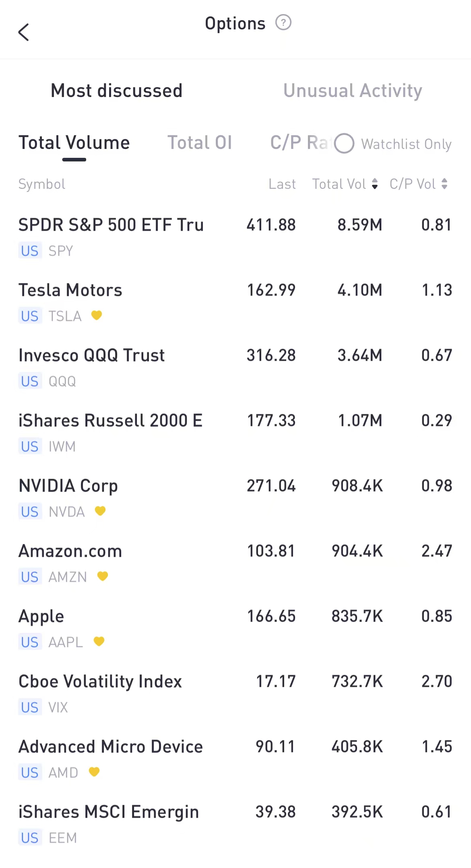Tap the US market badge next to SPY
This screenshot has height=868, width=471.
(x=30, y=251)
